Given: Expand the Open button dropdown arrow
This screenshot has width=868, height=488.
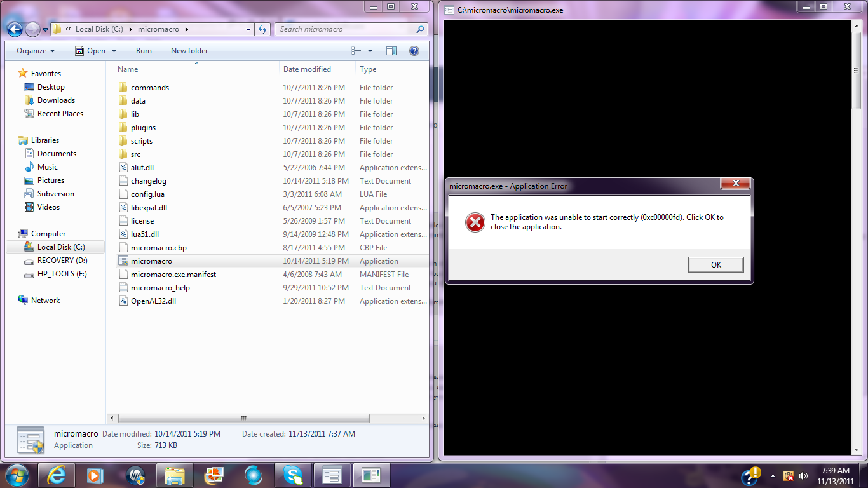Looking at the screenshot, I should [114, 51].
